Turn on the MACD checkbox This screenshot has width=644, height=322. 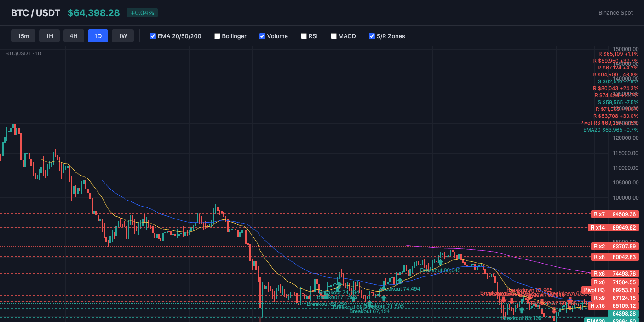click(333, 36)
